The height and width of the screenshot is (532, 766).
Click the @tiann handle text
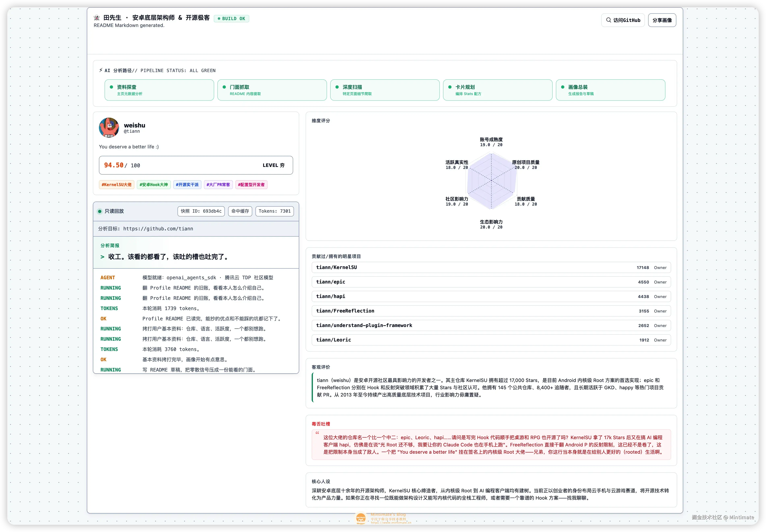(132, 131)
